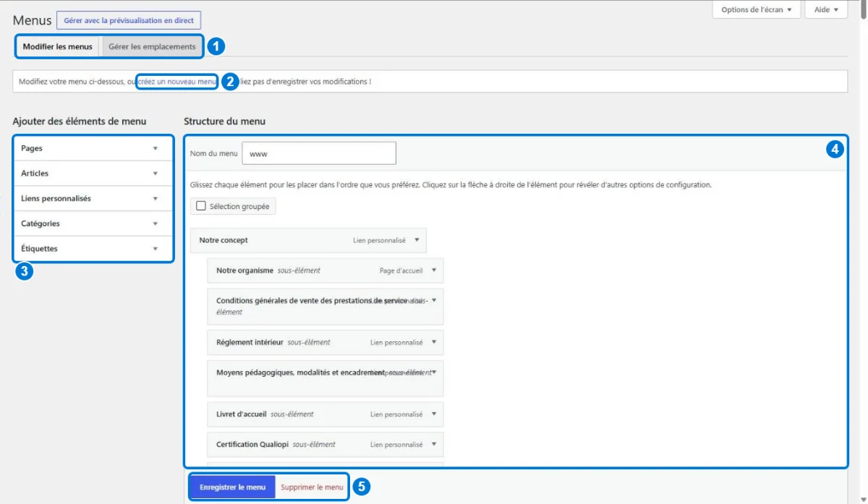The image size is (868, 504).
Task: Expand Livret d'accueil item options arrow
Action: coord(434,414)
